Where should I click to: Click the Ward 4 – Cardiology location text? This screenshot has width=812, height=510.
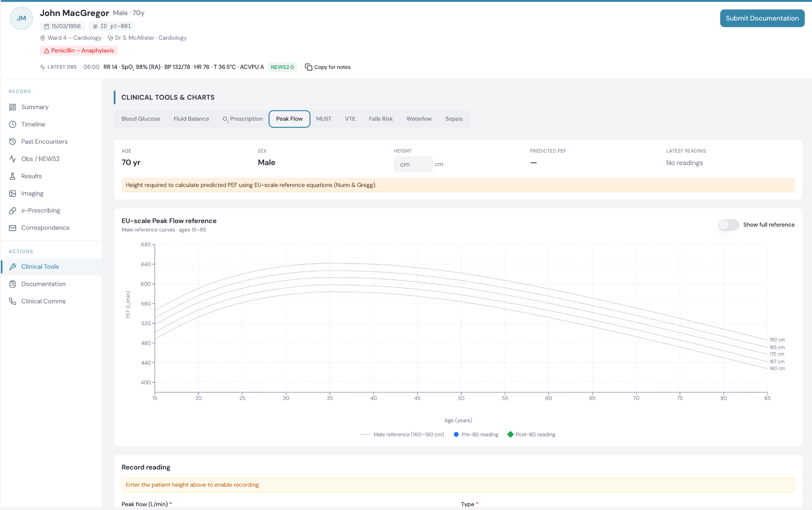pos(74,38)
